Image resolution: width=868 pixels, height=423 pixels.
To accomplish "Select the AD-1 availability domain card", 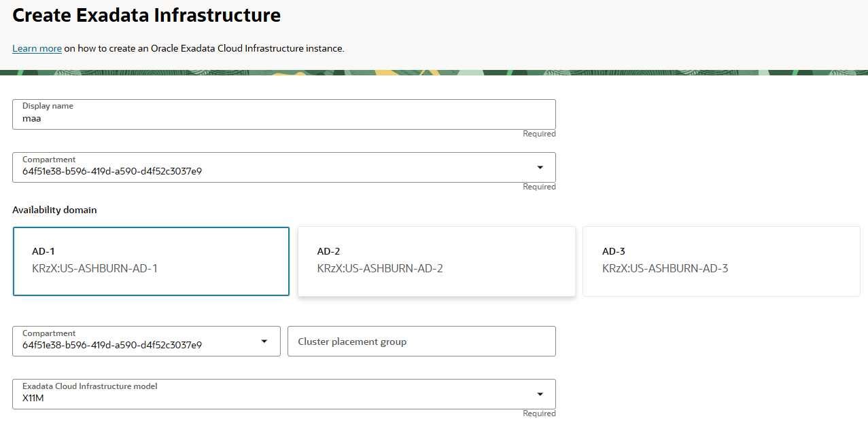I will (x=151, y=261).
